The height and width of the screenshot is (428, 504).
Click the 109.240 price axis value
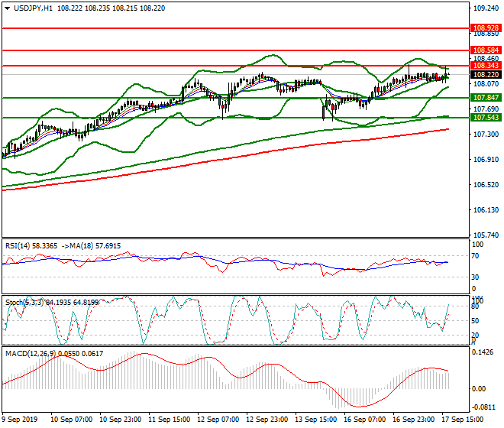point(486,8)
